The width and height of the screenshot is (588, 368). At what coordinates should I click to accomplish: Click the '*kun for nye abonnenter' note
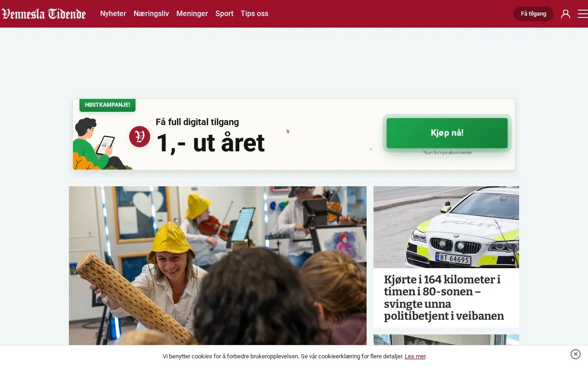(447, 153)
